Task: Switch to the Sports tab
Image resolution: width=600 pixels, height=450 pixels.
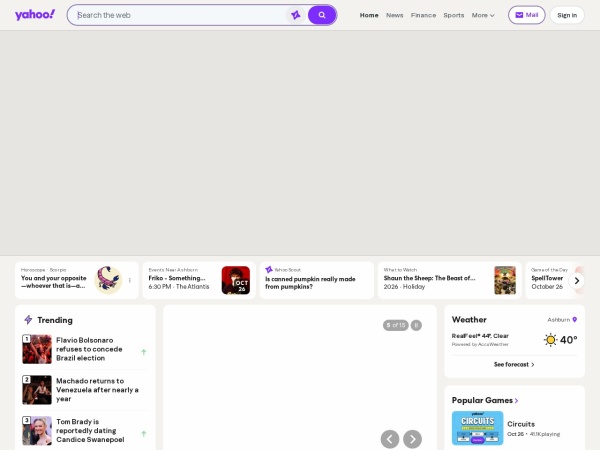Action: 453,15
